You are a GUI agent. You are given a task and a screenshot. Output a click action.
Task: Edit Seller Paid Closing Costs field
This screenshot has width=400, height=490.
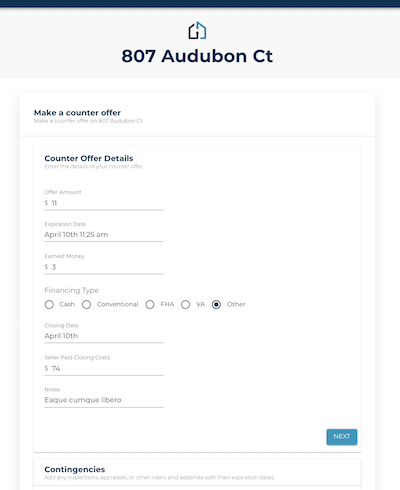point(104,368)
